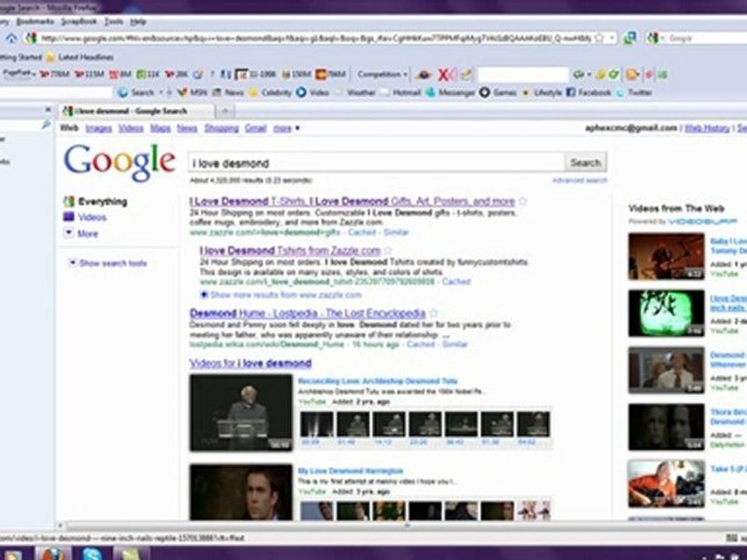747x560 pixels.
Task: Click the hat icon next to Competition
Action: click(423, 75)
